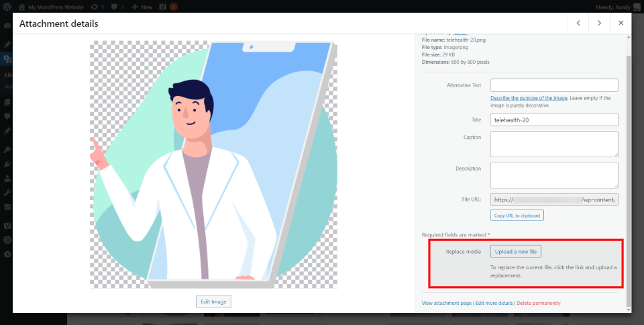Open the pushpin icon just above the Appearance brush
Viewport: 644px width, 325px height.
coord(7,131)
